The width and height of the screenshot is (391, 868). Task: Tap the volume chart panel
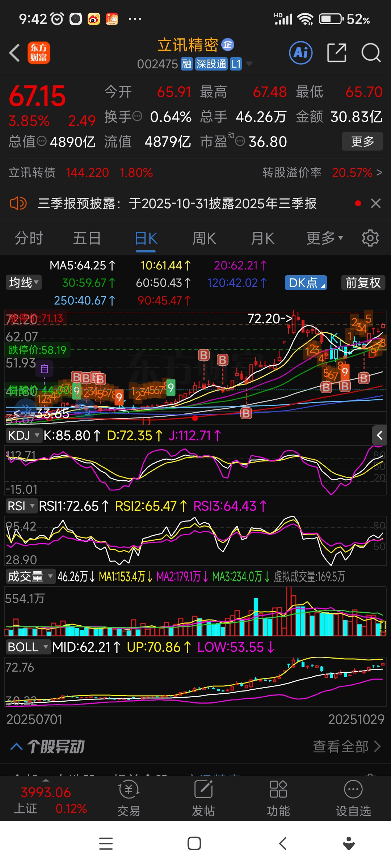coord(195,612)
